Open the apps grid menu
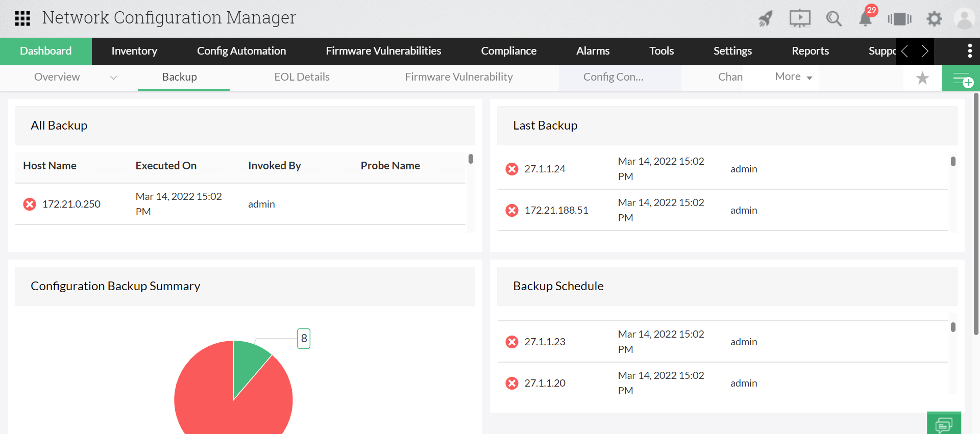The image size is (980, 434). [x=22, y=18]
